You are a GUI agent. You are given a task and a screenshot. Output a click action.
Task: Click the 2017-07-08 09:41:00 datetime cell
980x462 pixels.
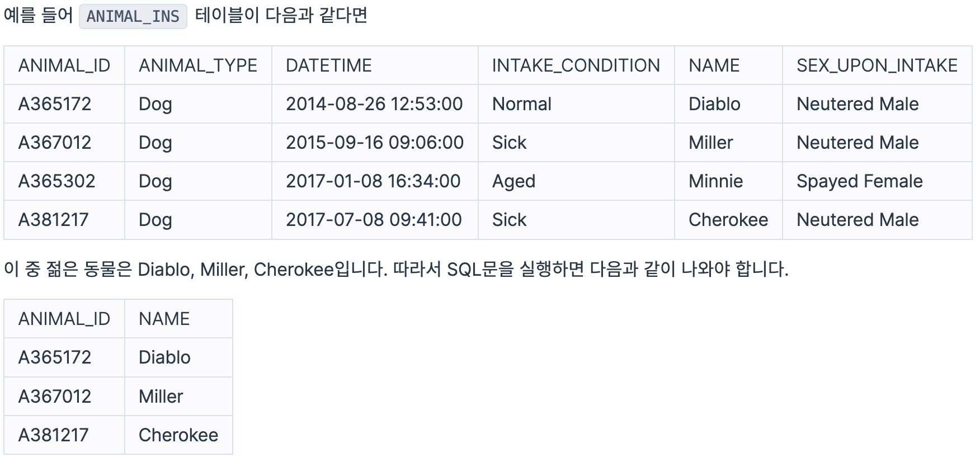[x=375, y=220]
